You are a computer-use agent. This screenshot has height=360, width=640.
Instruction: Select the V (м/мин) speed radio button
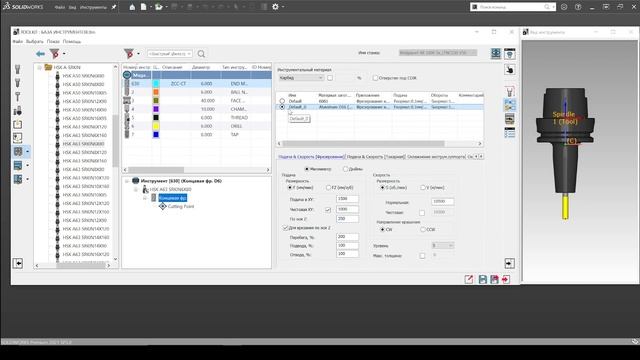click(423, 187)
